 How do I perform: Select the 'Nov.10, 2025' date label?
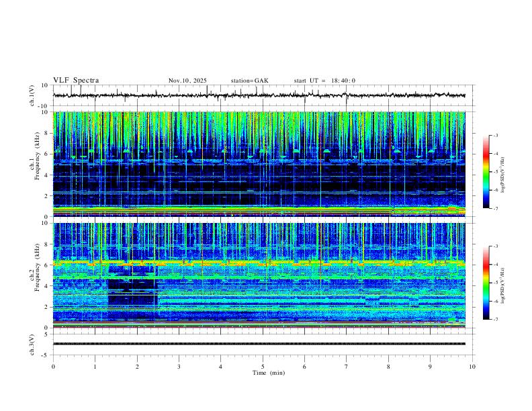[187, 81]
